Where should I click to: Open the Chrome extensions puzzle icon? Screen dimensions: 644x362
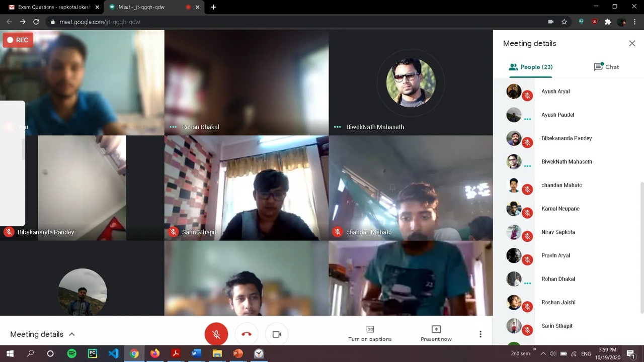[x=608, y=22]
